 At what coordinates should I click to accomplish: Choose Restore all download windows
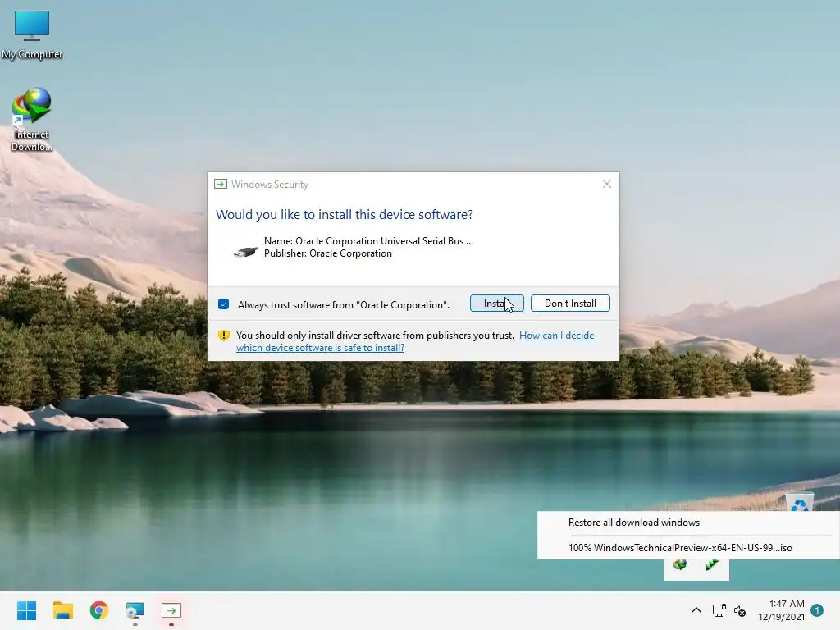tap(688, 523)
